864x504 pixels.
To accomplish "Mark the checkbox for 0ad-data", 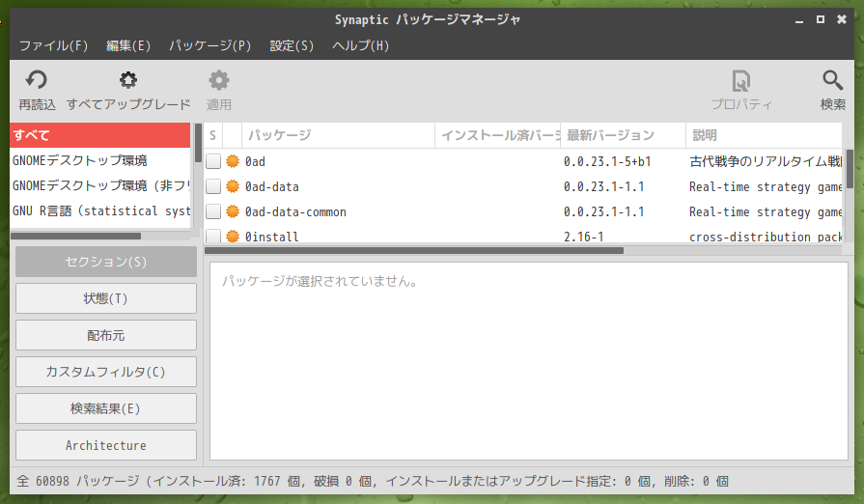I will coord(213,186).
